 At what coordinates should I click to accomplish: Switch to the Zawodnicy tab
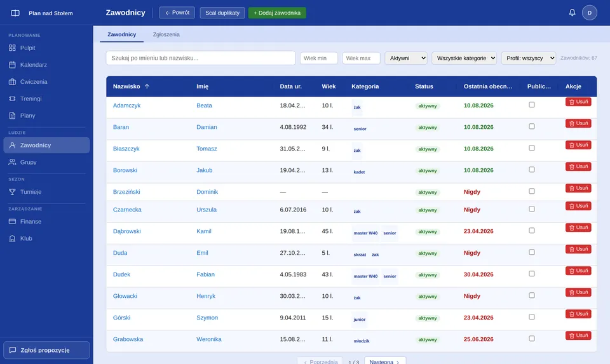122,34
